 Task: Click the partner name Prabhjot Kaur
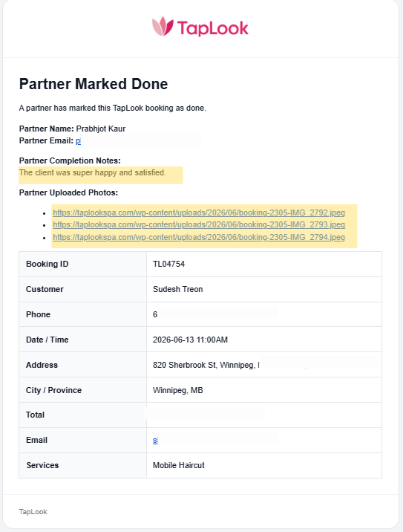[x=101, y=129]
